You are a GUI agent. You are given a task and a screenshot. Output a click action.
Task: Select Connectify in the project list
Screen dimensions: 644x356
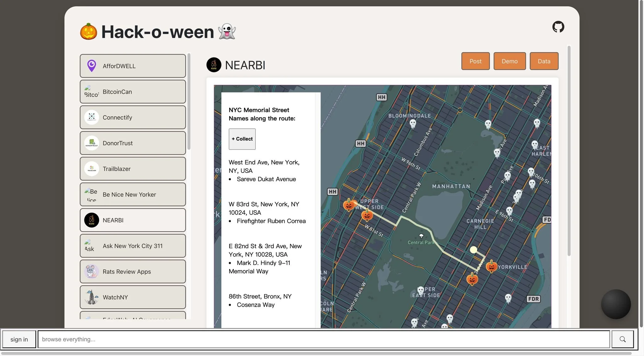pyautogui.click(x=133, y=117)
